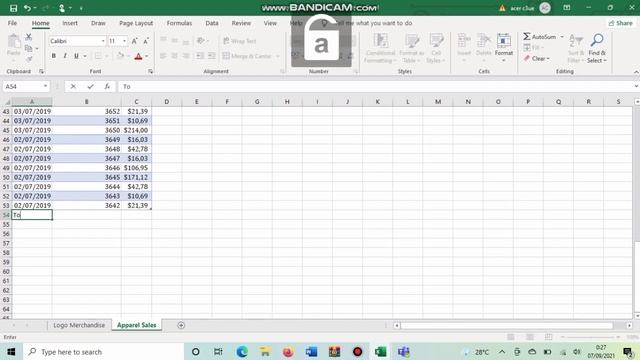Viewport: 640px width, 360px height.
Task: Collapse the ribbon with the chevron
Action: click(x=636, y=72)
